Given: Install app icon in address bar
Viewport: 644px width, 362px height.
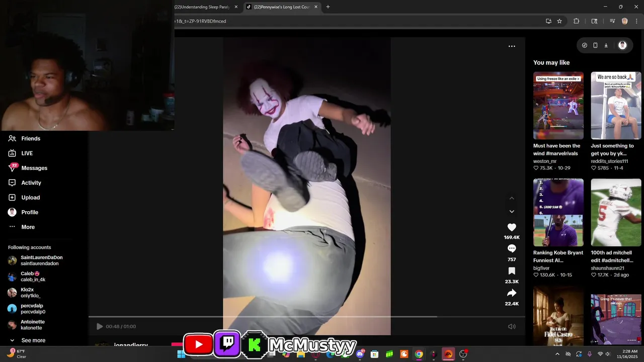Looking at the screenshot, I should pyautogui.click(x=548, y=21).
